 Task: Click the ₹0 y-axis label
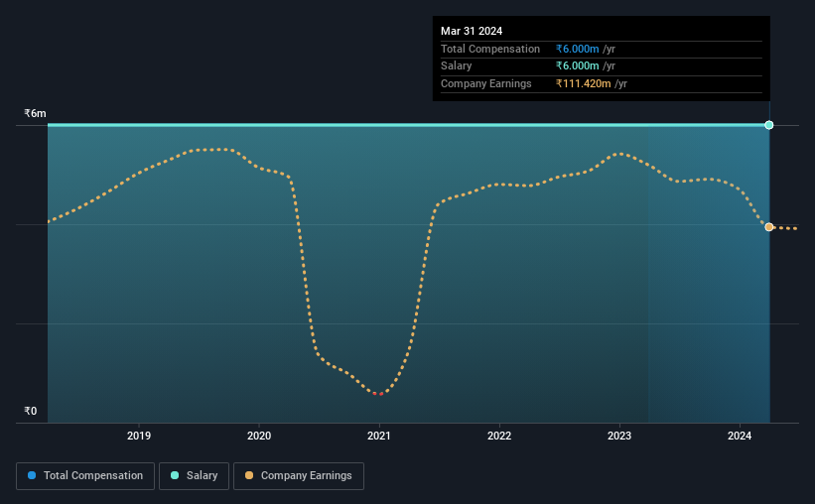(30, 411)
